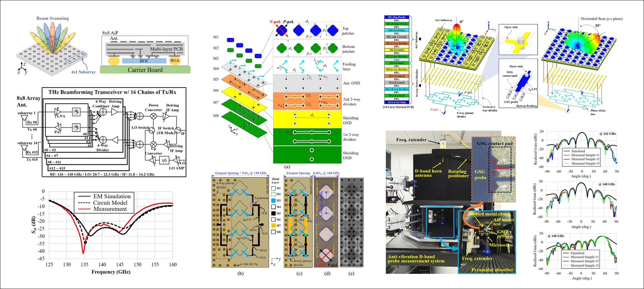Click the 'Bottom Probing' label

click(526, 106)
